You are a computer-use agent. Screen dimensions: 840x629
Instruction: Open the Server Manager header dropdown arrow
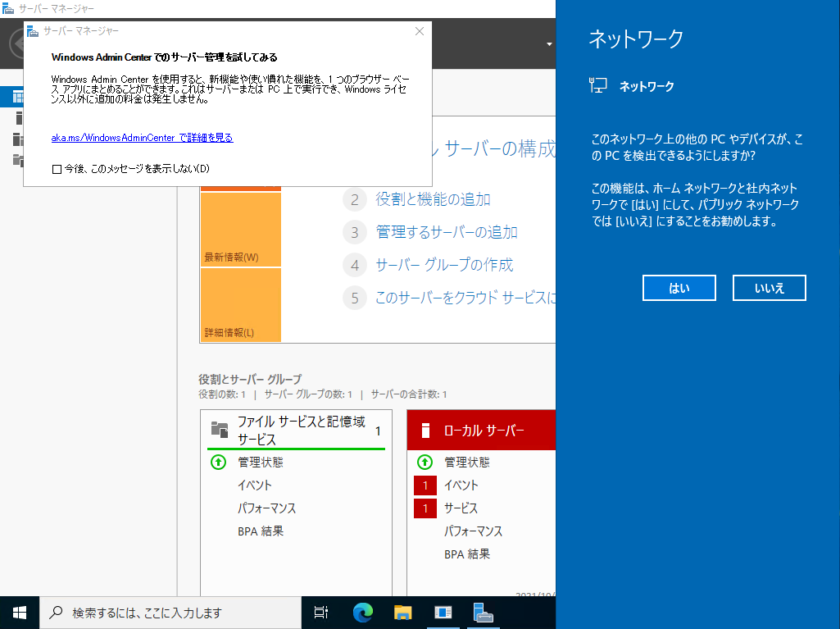point(549,44)
